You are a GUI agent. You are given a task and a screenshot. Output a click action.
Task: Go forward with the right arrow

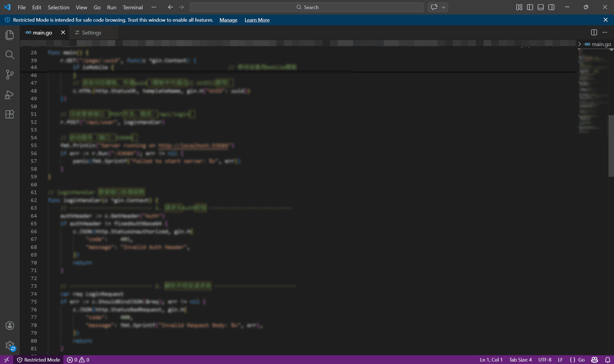pyautogui.click(x=181, y=7)
